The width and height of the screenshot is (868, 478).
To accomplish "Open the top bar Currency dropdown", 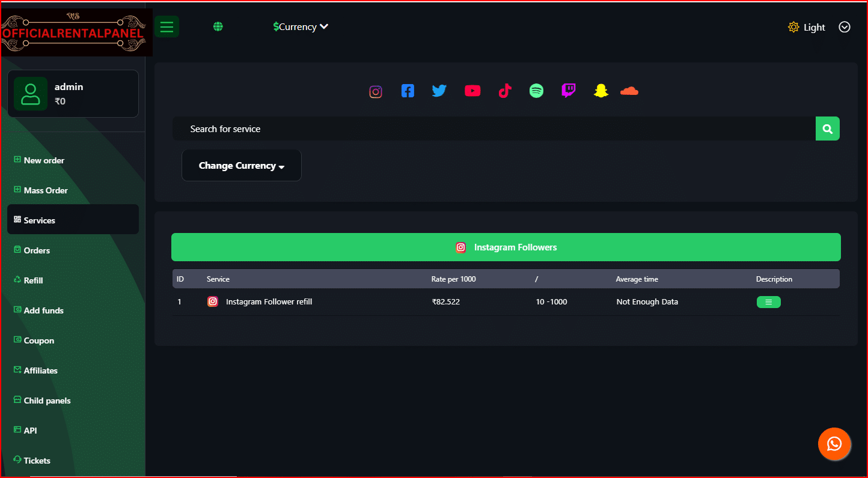I will (301, 27).
